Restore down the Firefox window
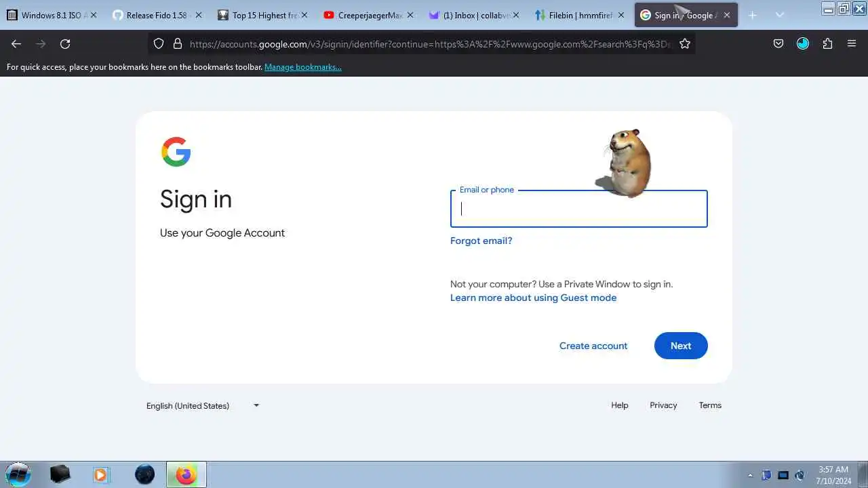Screen dimensions: 868x488 844,8
